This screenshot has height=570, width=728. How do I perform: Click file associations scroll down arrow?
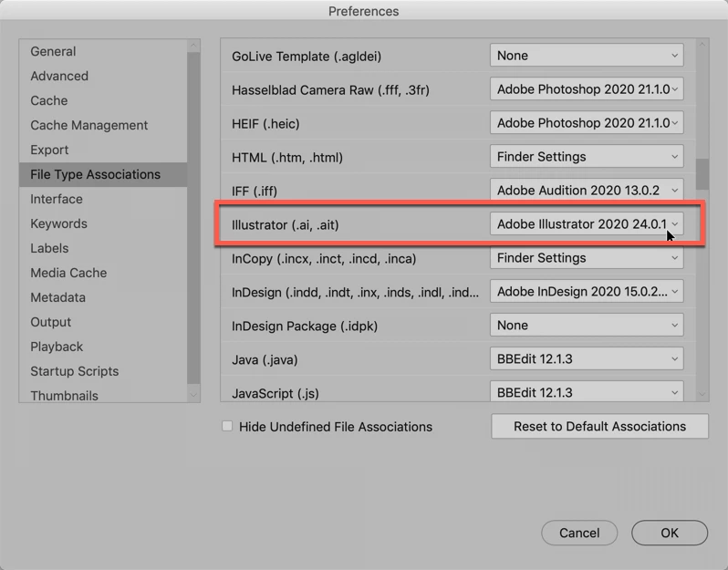(x=702, y=394)
